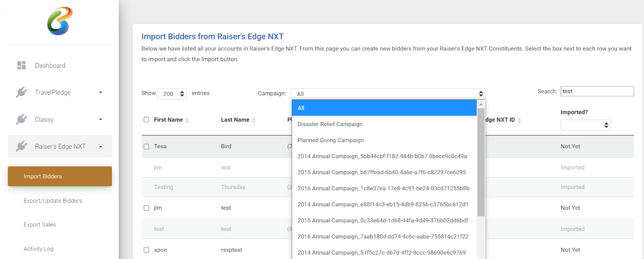This screenshot has width=644, height=259.
Task: Click the Tesa first name cell
Action: [x=160, y=147]
